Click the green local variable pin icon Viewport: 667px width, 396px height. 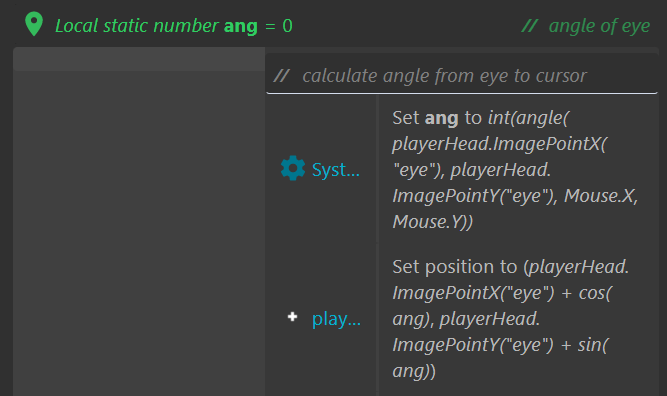[x=34, y=24]
